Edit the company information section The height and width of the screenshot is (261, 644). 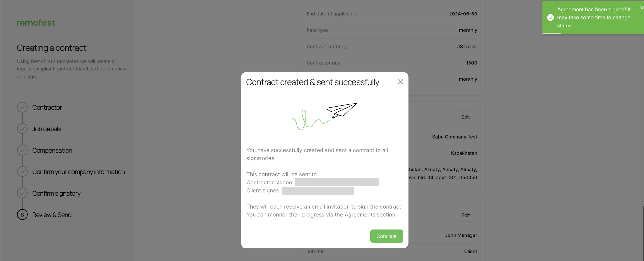(466, 117)
